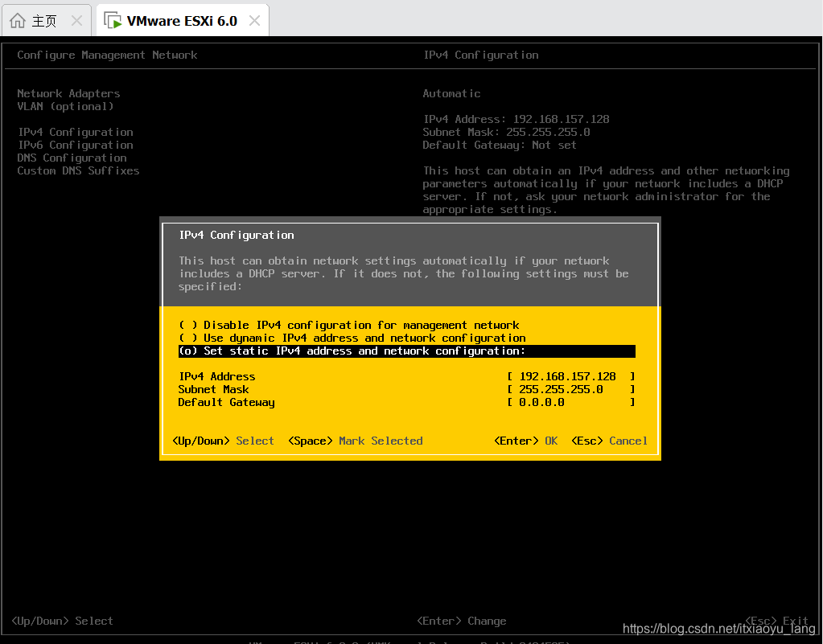Click <Enter> OK in the dialog
Image resolution: width=823 pixels, height=644 pixels.
click(x=526, y=441)
